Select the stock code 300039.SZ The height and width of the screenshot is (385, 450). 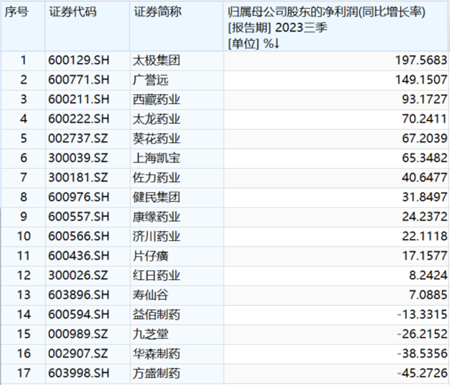pyautogui.click(x=78, y=158)
